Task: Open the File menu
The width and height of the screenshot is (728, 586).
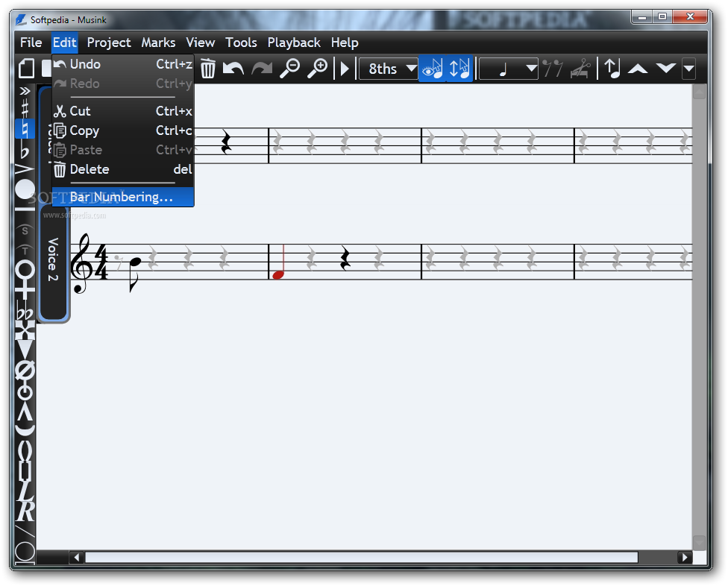Action: 31,42
